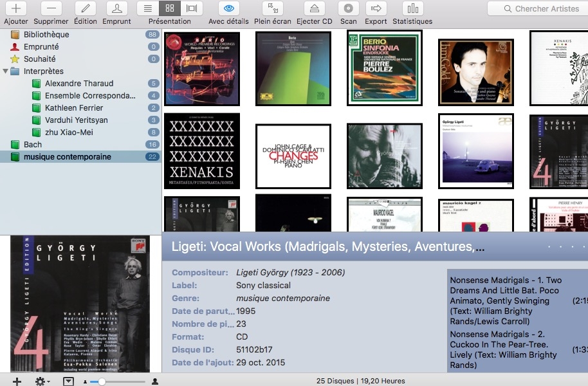The width and height of the screenshot is (588, 386).
Task: Switch to cover flow presentation
Action: 190,9
